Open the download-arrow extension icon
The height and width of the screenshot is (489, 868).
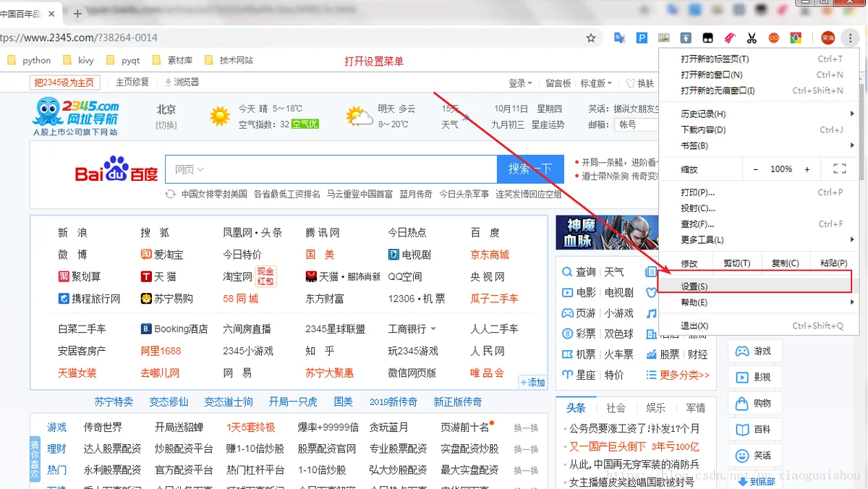796,38
